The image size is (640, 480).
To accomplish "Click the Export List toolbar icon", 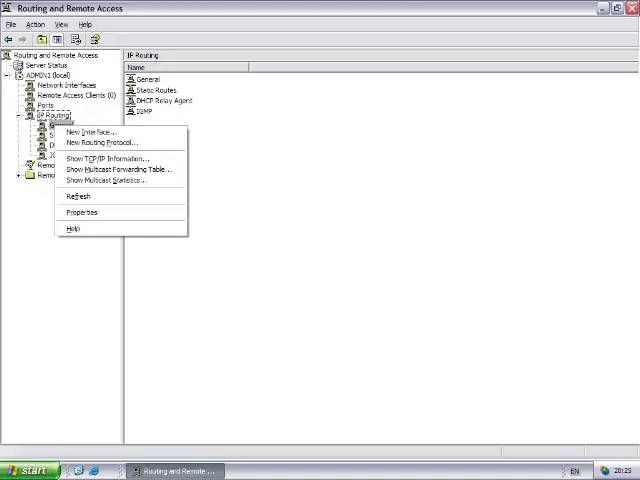I will (x=76, y=40).
